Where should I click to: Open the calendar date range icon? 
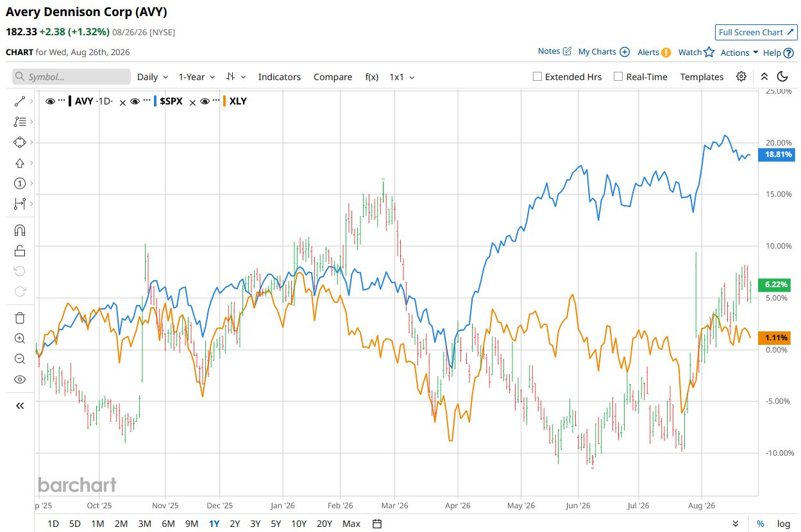point(377,524)
